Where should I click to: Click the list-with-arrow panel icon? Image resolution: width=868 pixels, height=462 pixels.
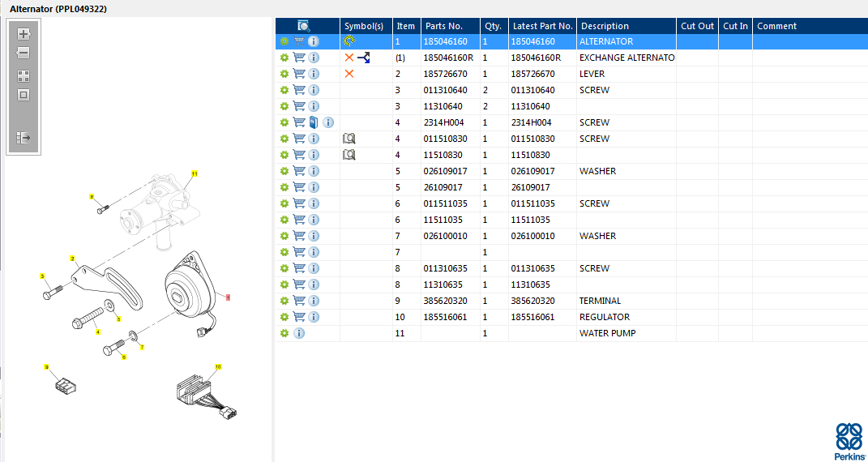click(24, 137)
